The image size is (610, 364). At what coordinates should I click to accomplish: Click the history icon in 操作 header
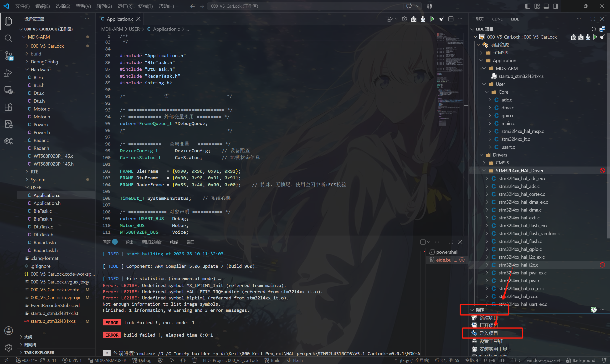coord(594,309)
